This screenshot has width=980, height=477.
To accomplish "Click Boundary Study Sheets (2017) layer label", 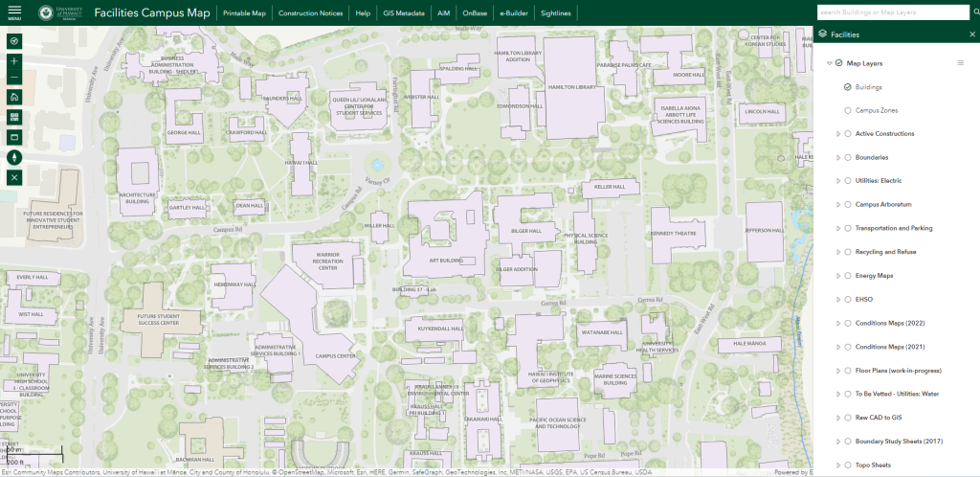I will click(x=899, y=442).
